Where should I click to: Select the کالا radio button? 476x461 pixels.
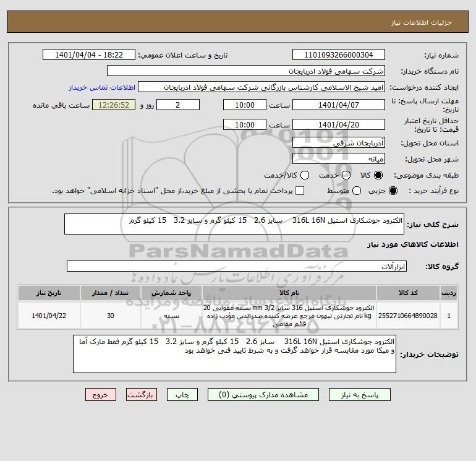pyautogui.click(x=378, y=175)
